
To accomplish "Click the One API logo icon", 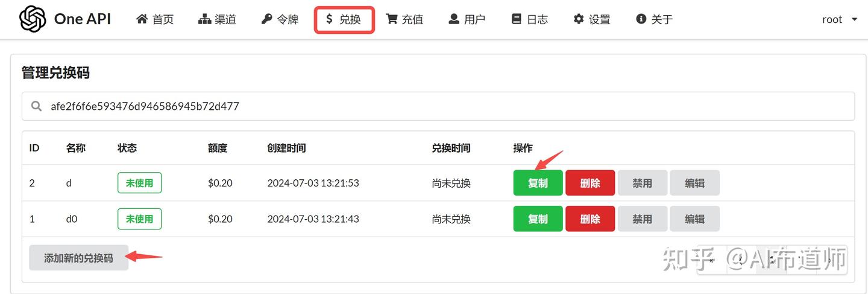I will 33,19.
